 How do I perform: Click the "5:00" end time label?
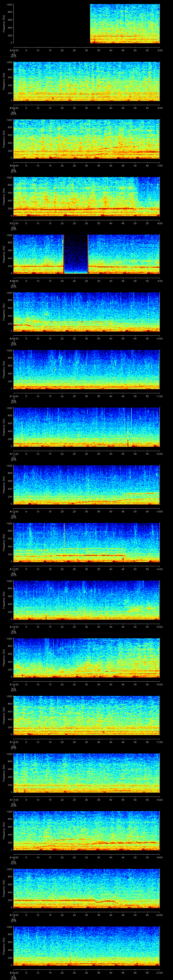tap(160, 50)
